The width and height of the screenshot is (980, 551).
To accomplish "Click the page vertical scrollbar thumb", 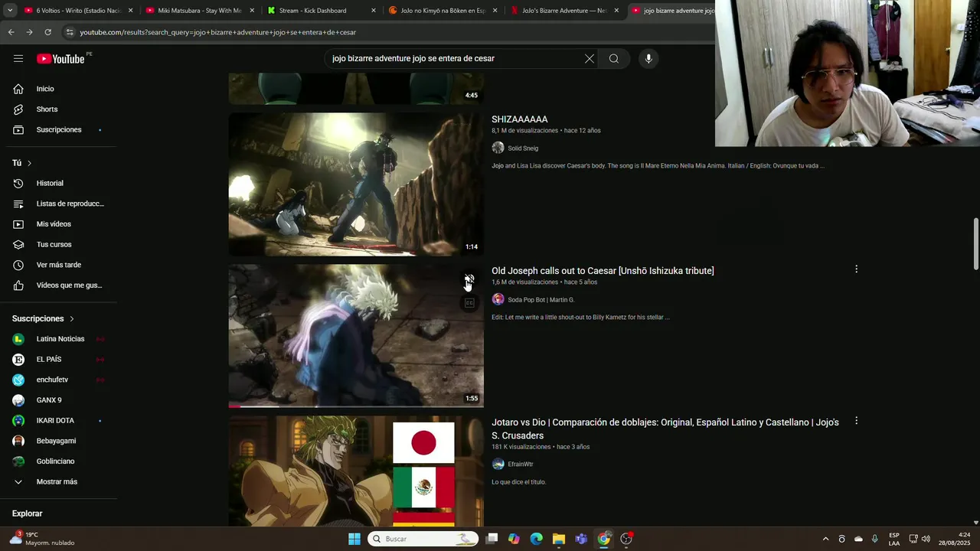I will (x=975, y=243).
